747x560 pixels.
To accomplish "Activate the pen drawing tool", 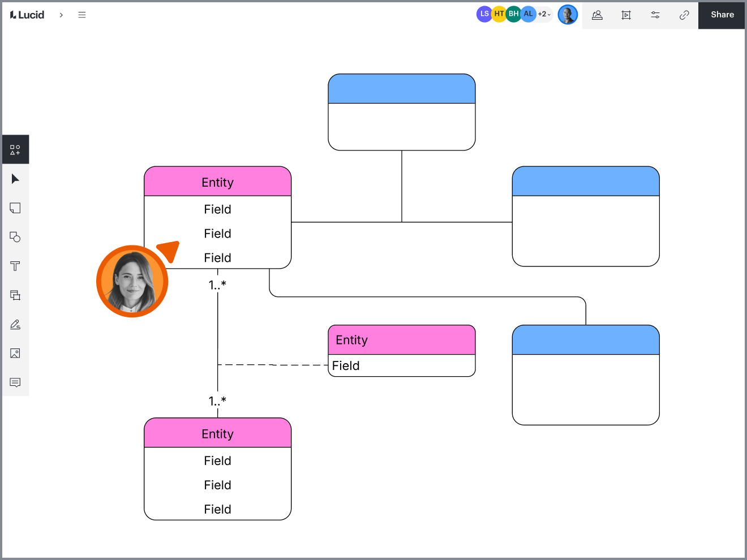I will pos(15,325).
